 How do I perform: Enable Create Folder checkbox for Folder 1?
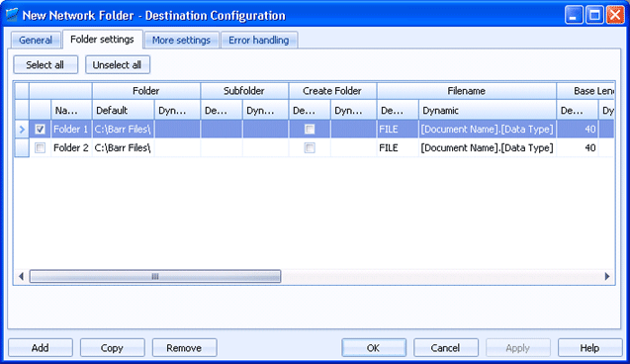tap(310, 129)
